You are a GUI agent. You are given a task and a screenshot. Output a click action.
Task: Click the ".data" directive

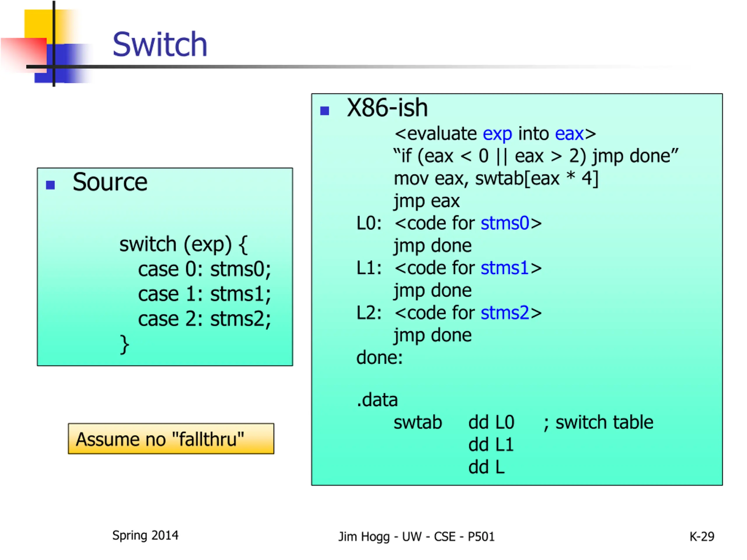(377, 400)
